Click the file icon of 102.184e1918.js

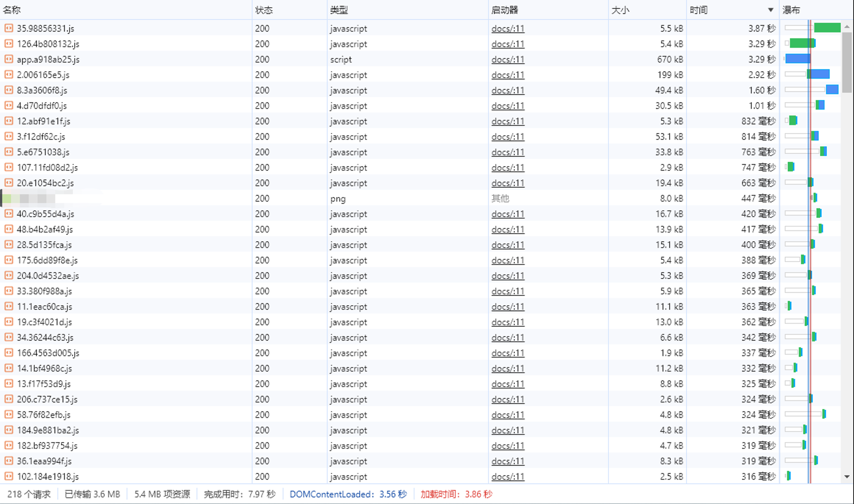click(9, 476)
